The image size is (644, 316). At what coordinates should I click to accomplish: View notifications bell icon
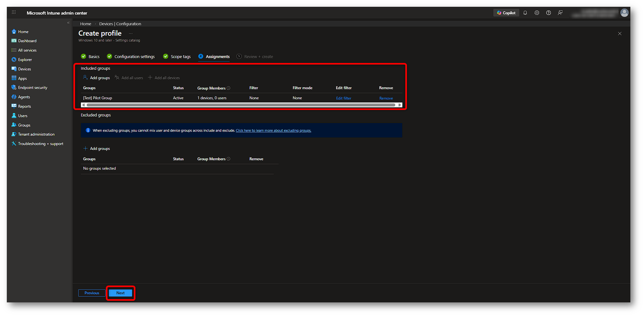tap(525, 13)
